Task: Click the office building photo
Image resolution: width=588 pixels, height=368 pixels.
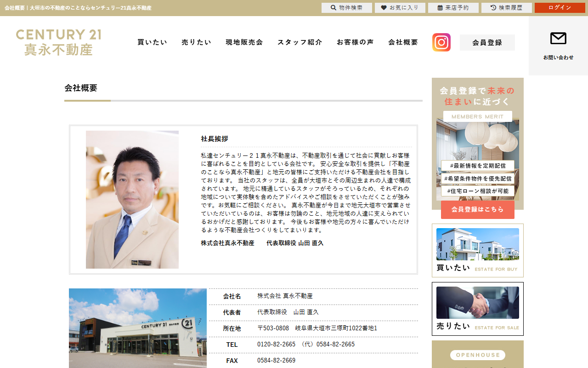Action: tap(138, 328)
